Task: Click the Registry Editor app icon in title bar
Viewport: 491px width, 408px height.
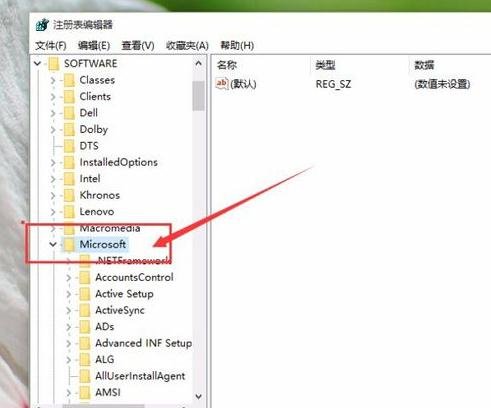Action: click(42, 25)
